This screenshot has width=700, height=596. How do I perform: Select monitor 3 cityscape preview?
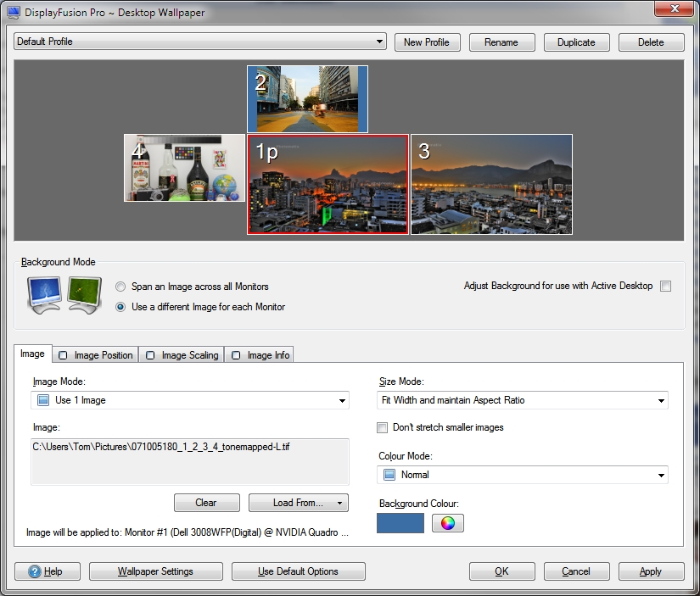click(x=491, y=184)
